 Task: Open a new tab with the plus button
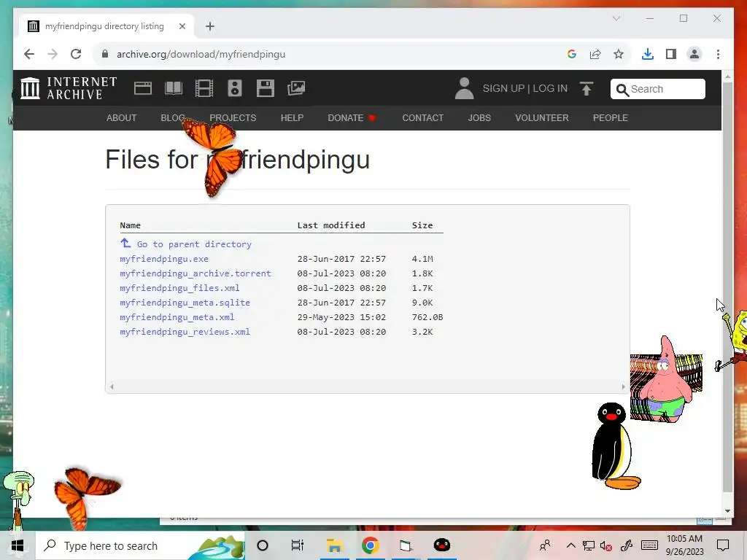pos(210,26)
